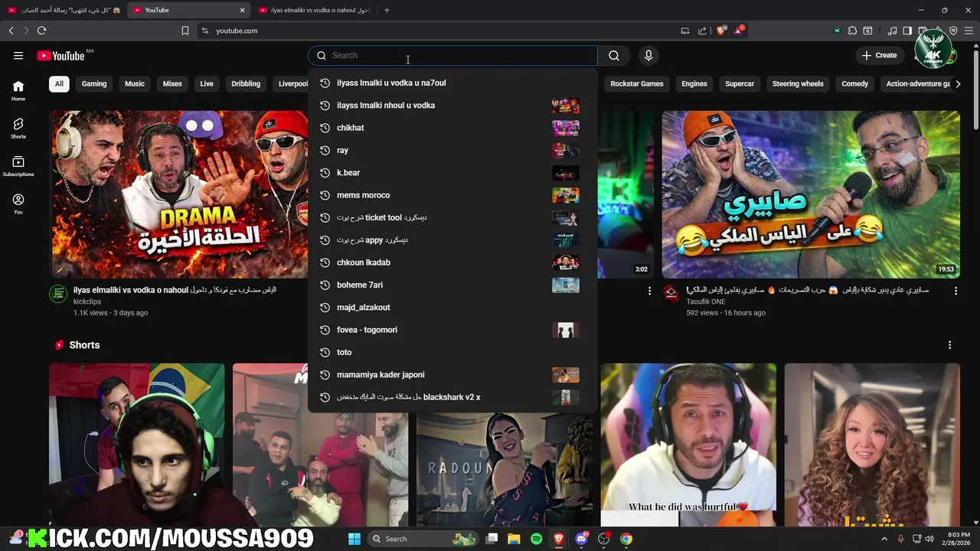Screen dimensions: 980x551
Task: Open Subscriptions in the YouTube sidebar
Action: tap(18, 166)
